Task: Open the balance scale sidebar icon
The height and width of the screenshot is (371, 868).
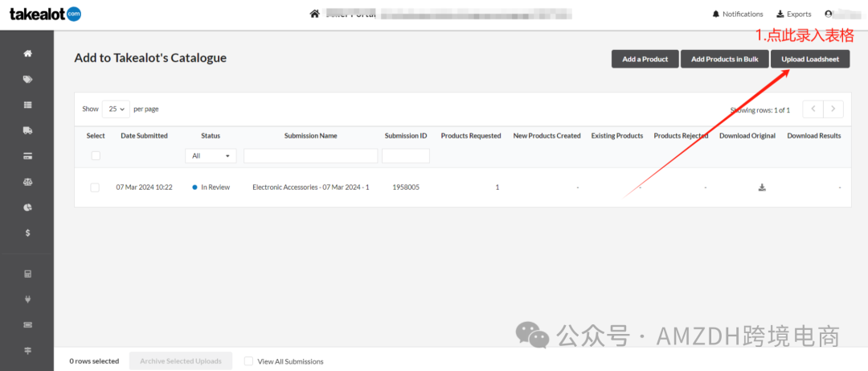Action: 27,181
